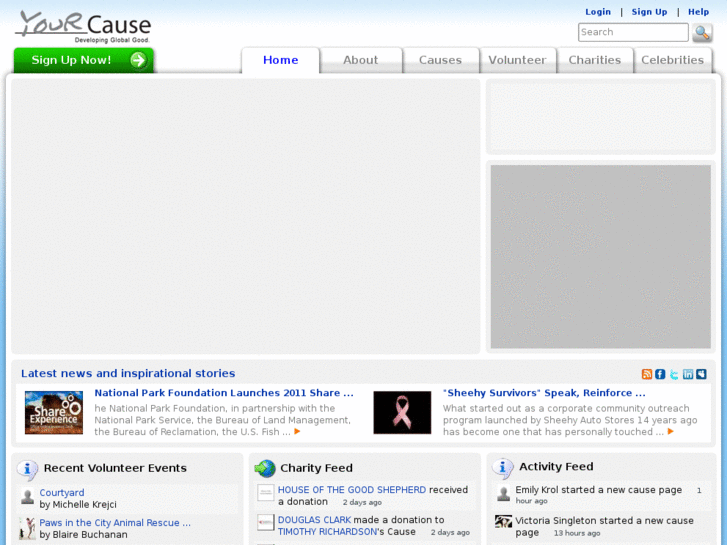Click Victoria Singleton's avatar in Activity Feed
Screen dimensions: 727x545
(x=503, y=522)
